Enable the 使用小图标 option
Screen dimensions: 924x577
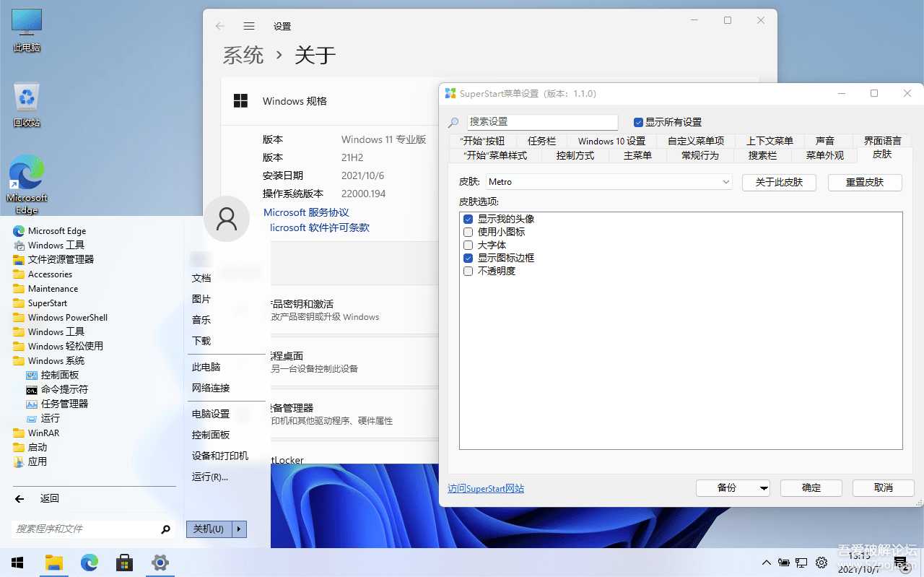coord(468,232)
